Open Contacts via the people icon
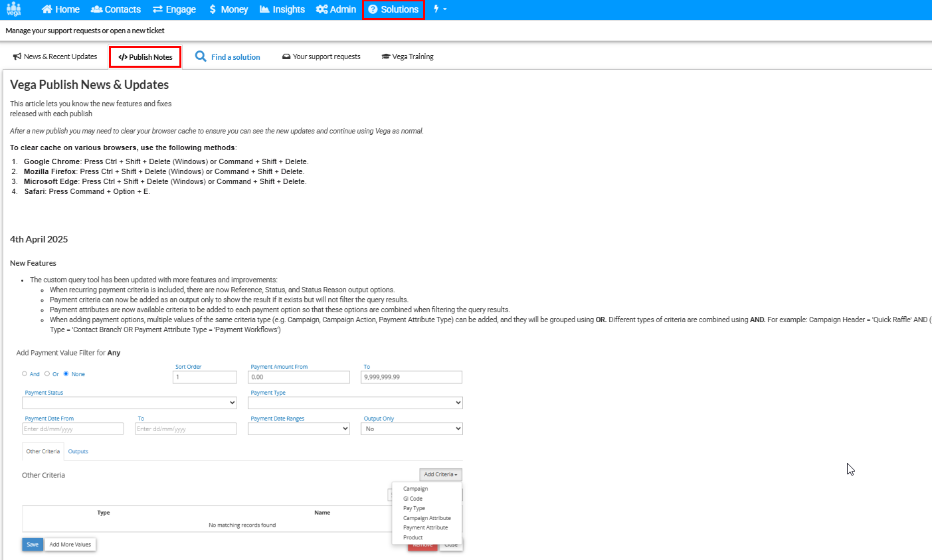 [x=96, y=9]
